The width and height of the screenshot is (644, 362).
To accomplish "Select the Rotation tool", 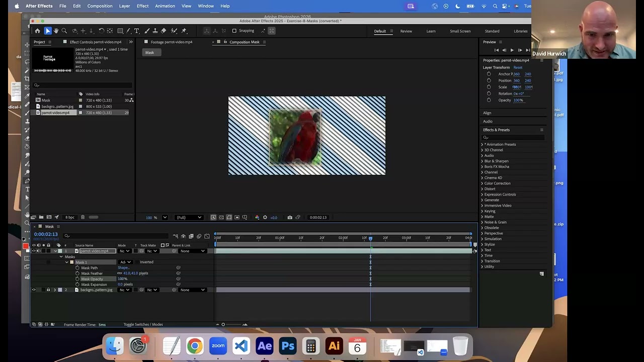I will point(101,31).
